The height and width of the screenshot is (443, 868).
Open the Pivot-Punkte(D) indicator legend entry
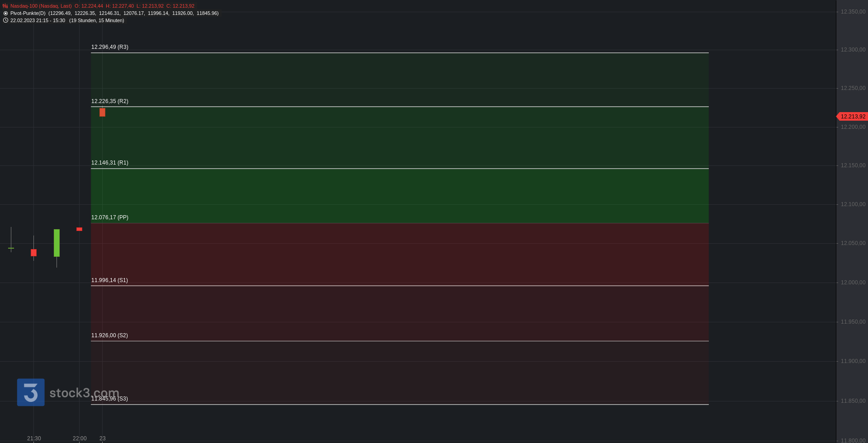tap(28, 13)
